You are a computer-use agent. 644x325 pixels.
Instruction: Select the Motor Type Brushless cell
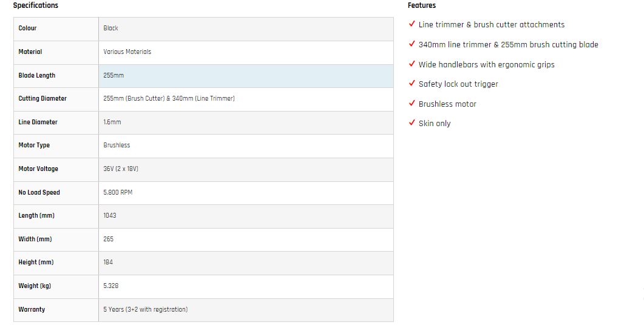click(x=246, y=146)
